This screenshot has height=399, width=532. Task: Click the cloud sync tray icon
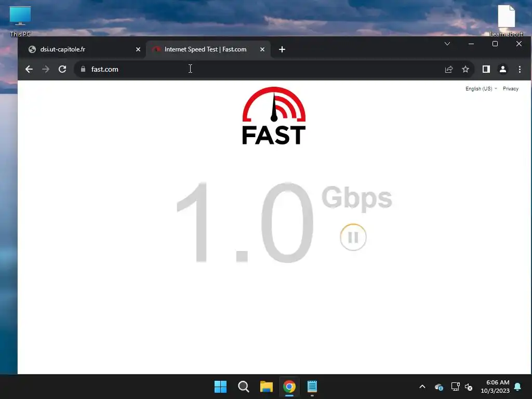pyautogui.click(x=439, y=387)
